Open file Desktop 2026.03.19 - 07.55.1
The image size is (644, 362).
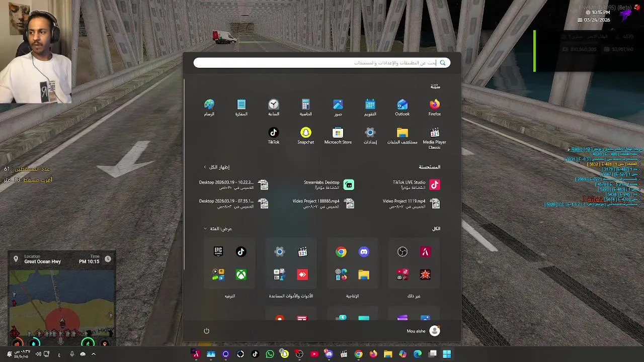point(234,204)
